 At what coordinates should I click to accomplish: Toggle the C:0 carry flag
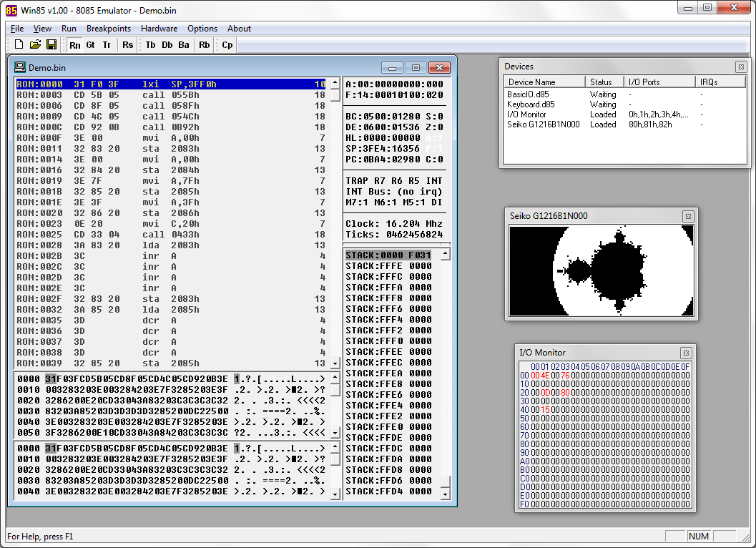pyautogui.click(x=434, y=160)
